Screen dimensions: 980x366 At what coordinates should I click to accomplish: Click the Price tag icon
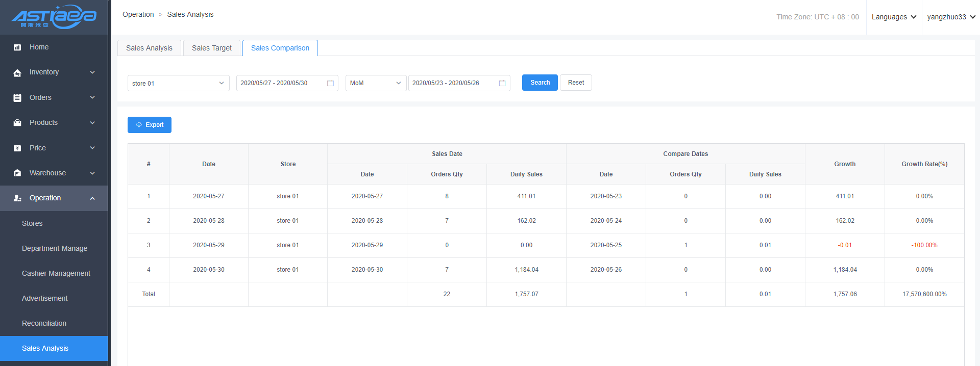pyautogui.click(x=17, y=148)
